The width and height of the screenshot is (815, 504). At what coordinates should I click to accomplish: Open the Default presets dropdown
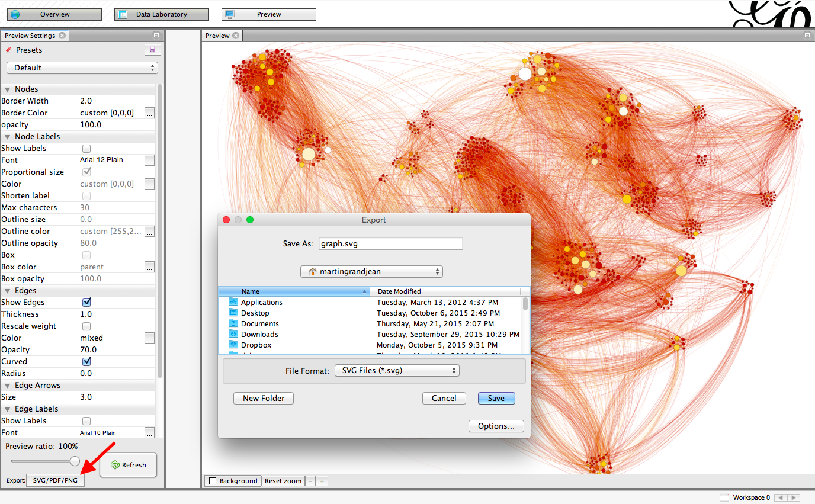click(82, 68)
